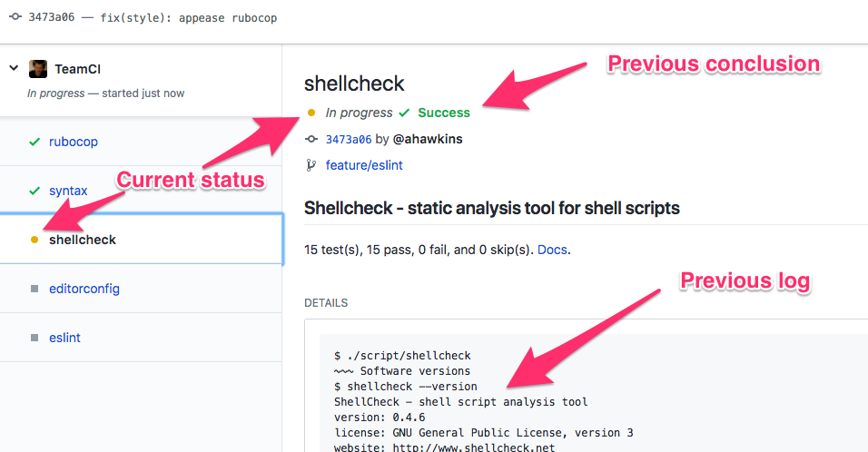Click the gray queued square beside editorconfig

[35, 289]
